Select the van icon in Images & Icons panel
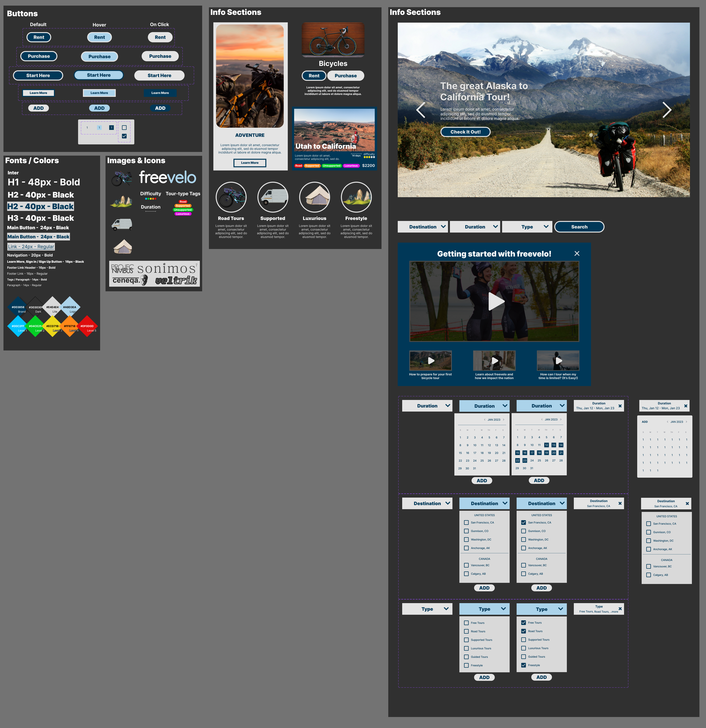 pos(122,224)
